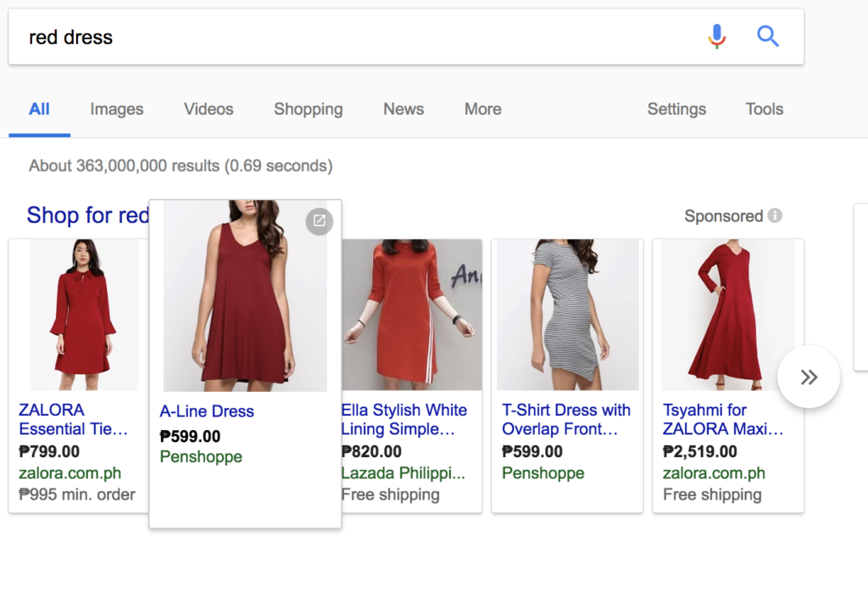Select the News tab
The image size is (868, 592).
point(403,109)
